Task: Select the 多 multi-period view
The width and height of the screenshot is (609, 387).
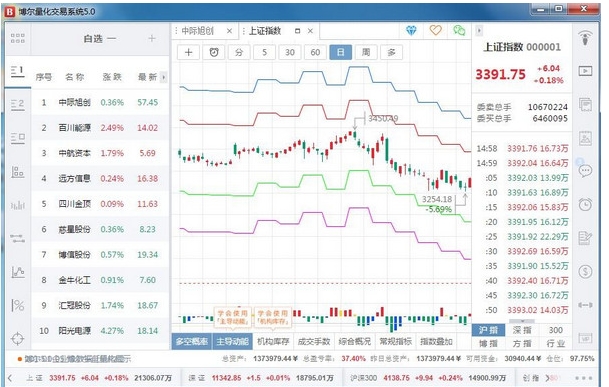Action: point(392,52)
